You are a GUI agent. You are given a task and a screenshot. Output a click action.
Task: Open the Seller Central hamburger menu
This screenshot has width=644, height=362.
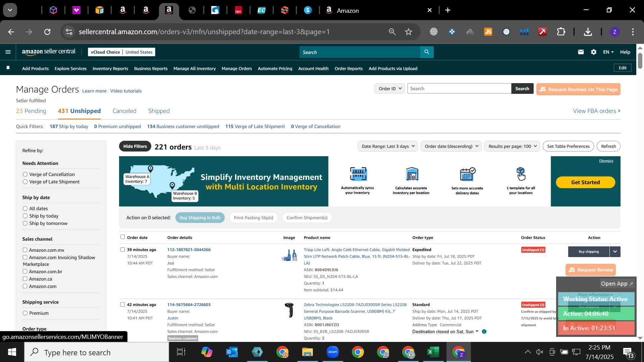(x=8, y=52)
